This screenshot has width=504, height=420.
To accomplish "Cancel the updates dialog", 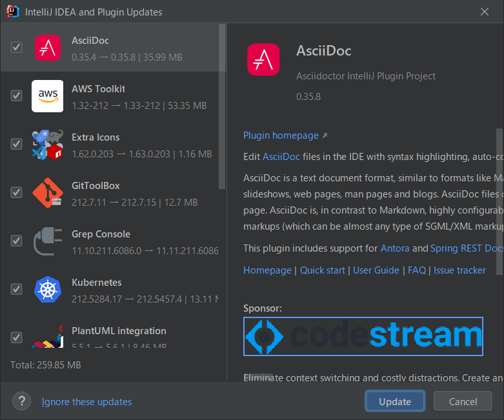I will pos(463,401).
